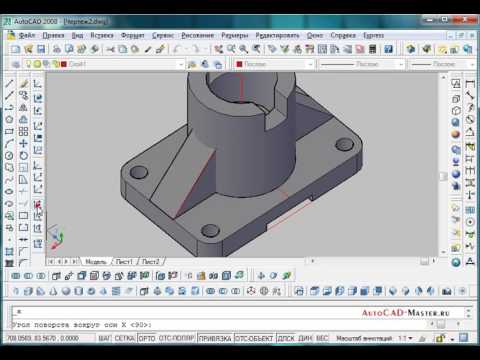Select the Mirror modify tool
The width and height of the screenshot is (480, 360).
coord(23,107)
